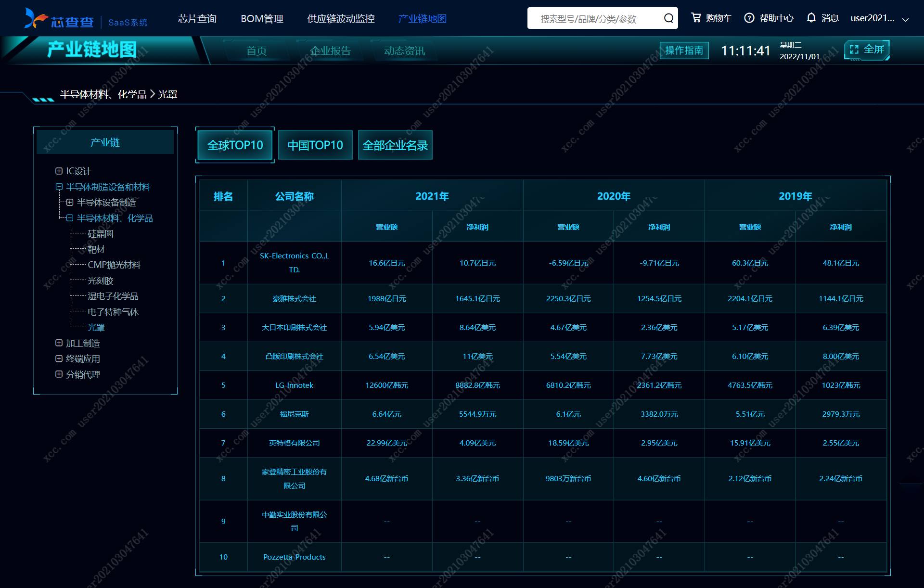This screenshot has width=924, height=588.
Task: Click the 产业链 panel header
Action: point(105,142)
